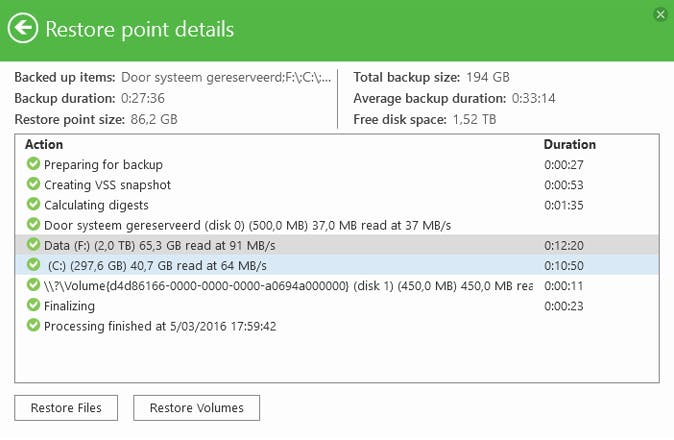Click check icon beside Door systeem gereserveerd row
This screenshot has height=440, width=674.
(33, 225)
